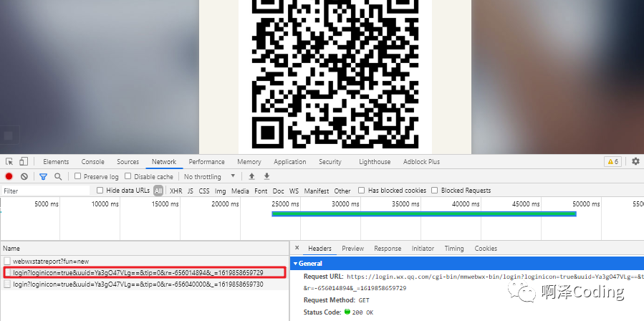Screen dimensions: 644x321
Task: Filter requests by CSS
Action: 204,191
